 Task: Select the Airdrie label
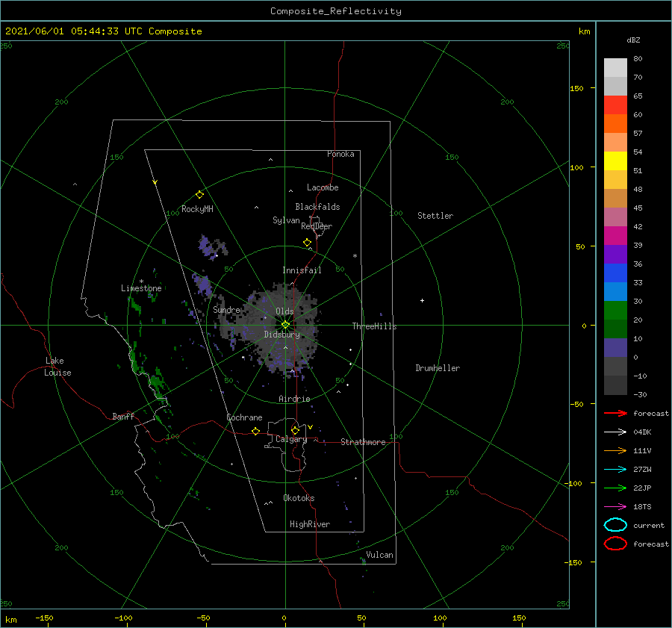click(294, 399)
